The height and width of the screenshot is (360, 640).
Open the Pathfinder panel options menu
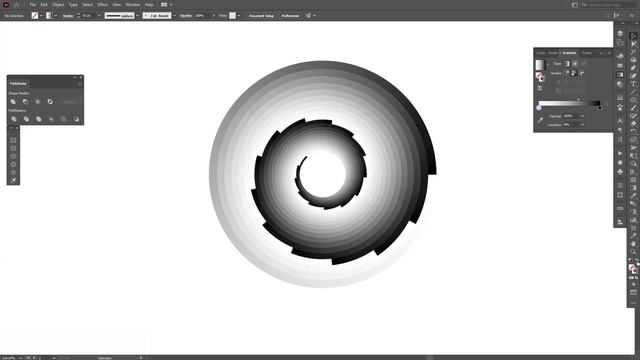(80, 84)
